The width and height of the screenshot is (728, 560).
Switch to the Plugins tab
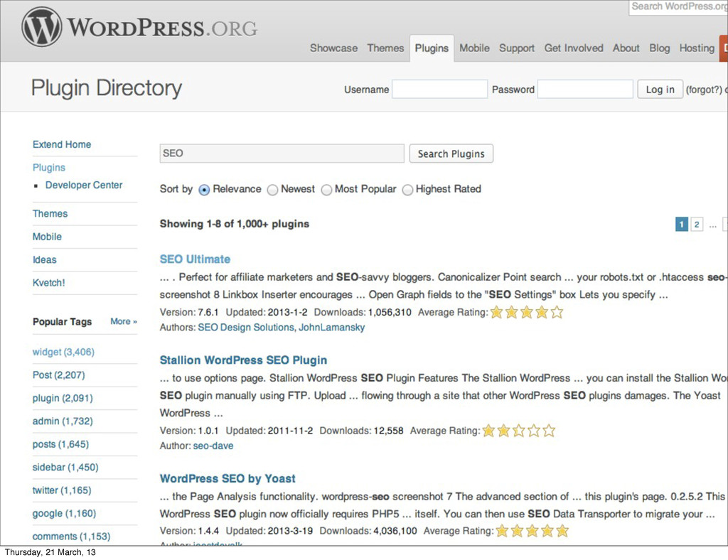[x=432, y=48]
